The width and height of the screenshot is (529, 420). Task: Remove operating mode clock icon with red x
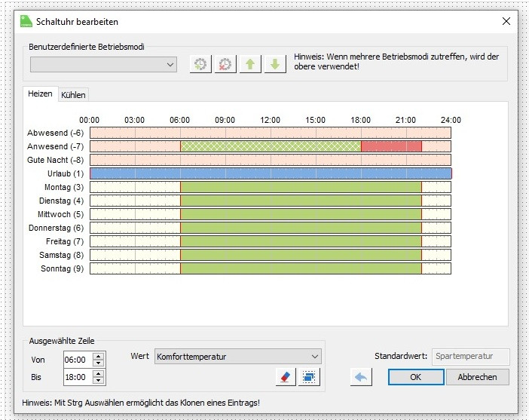click(225, 64)
